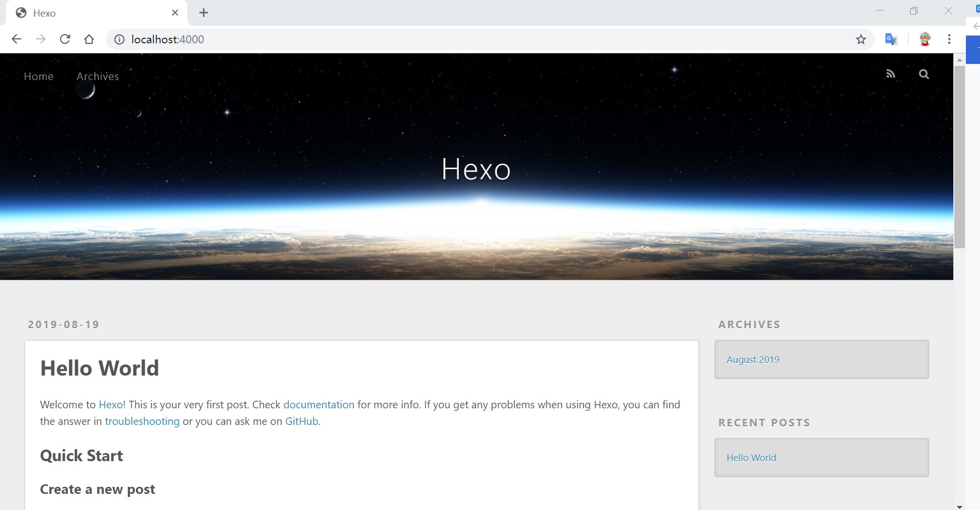The width and height of the screenshot is (980, 510).
Task: Open a new browser tab
Action: pyautogui.click(x=204, y=13)
